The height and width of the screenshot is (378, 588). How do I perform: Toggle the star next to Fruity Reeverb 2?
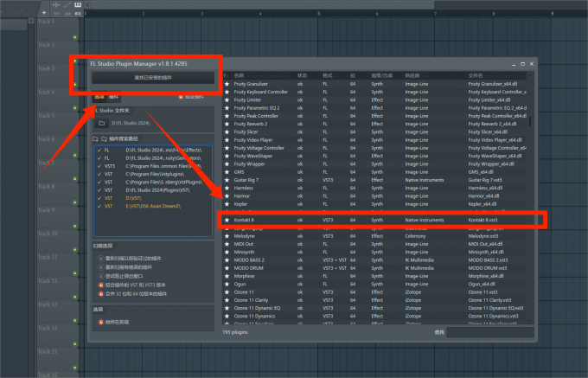(x=227, y=124)
